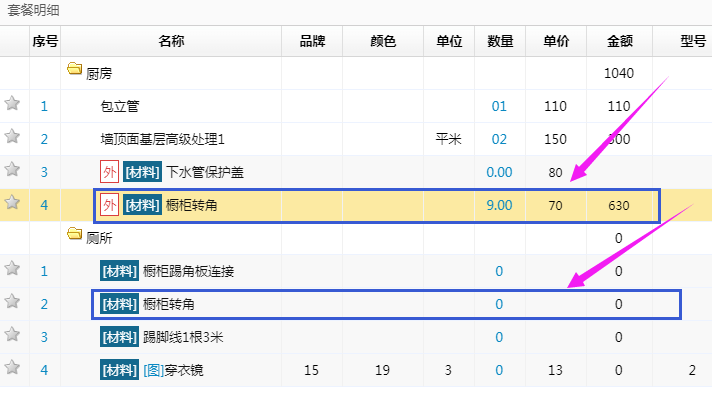Click unit price 150 of 墙顶面基层高级处理1
The width and height of the screenshot is (712, 394).
(555, 139)
